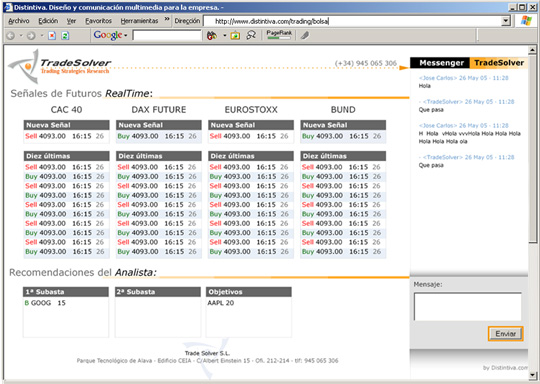The width and height of the screenshot is (540, 384).
Task: Click the DAX FUTURE column heading
Action: (x=159, y=110)
